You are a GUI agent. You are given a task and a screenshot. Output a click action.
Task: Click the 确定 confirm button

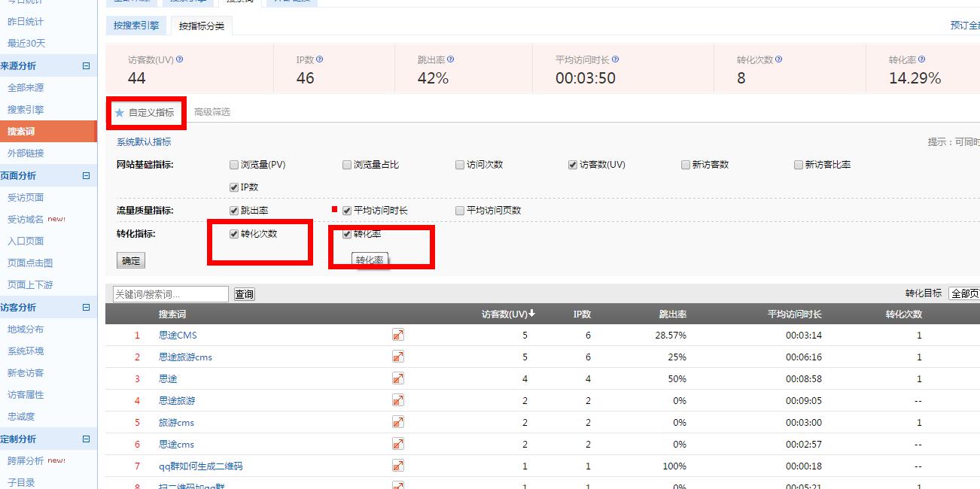(x=129, y=260)
